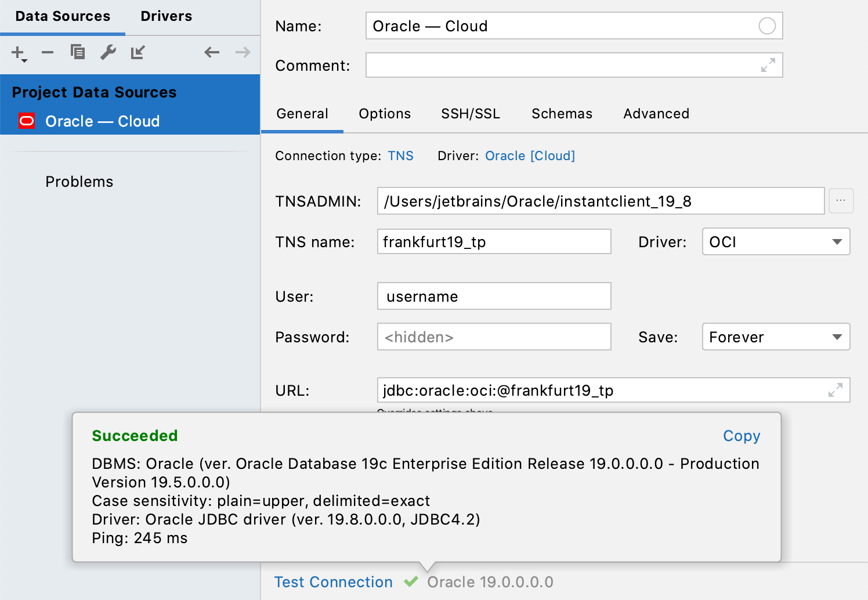The image size is (868, 600).
Task: Expand the URL field editor
Action: click(x=835, y=390)
